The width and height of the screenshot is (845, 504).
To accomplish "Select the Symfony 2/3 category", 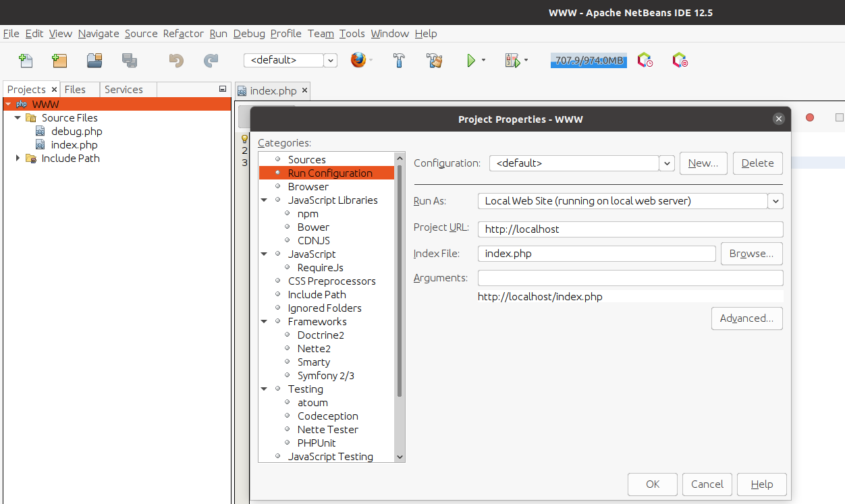I will 326,376.
